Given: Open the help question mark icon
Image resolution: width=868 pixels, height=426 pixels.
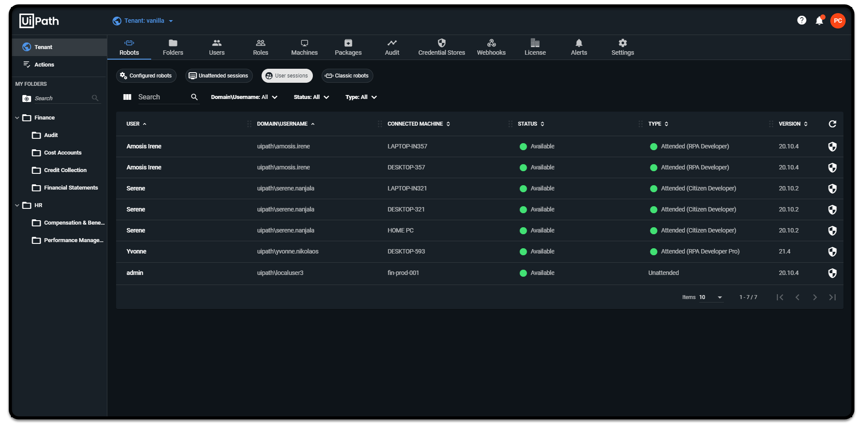Looking at the screenshot, I should (801, 20).
